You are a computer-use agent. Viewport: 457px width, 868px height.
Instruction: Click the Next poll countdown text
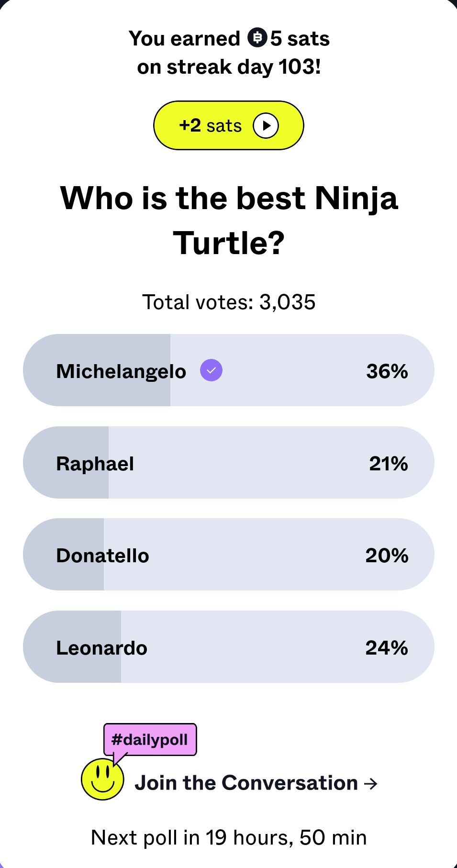[229, 837]
